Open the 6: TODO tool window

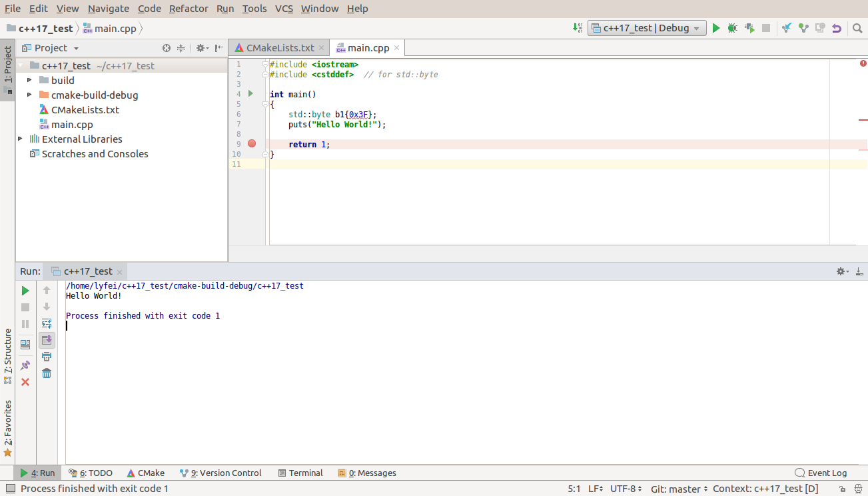[91, 473]
